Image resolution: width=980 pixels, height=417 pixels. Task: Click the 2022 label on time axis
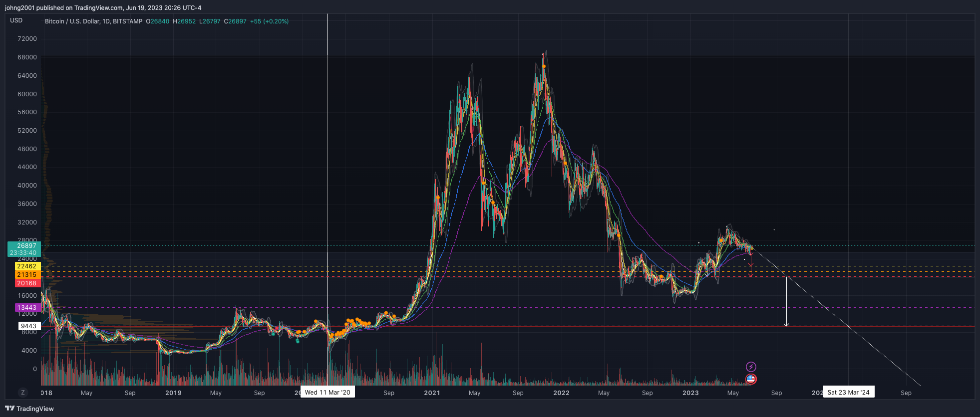(x=561, y=393)
